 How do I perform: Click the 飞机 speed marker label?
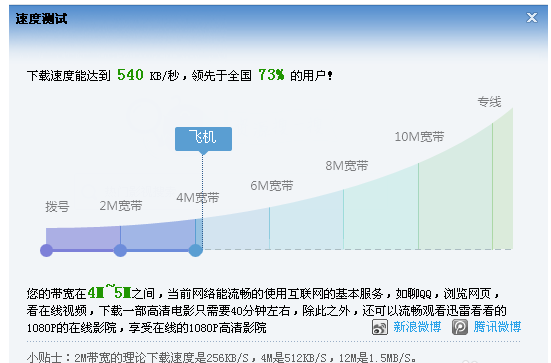pyautogui.click(x=203, y=139)
